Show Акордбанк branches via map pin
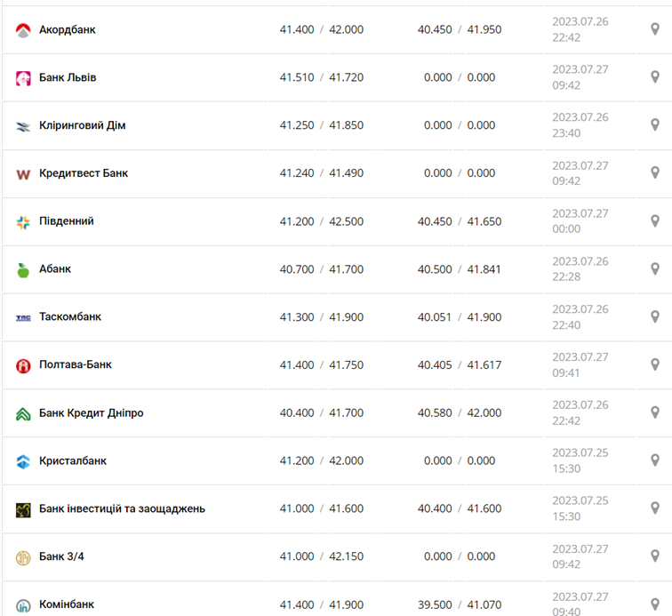Image resolution: width=672 pixels, height=616 pixels. 655,29
